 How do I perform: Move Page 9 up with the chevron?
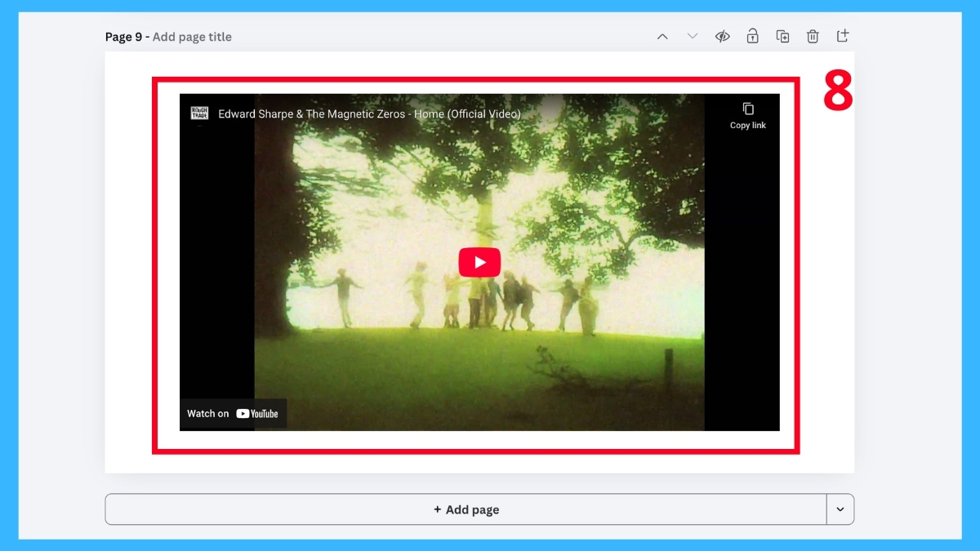point(662,36)
